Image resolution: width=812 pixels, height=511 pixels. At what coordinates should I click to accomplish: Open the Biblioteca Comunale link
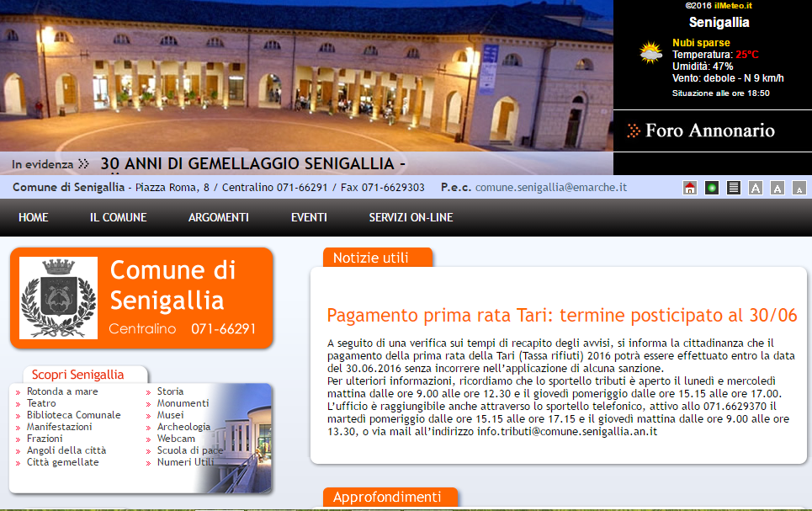pyautogui.click(x=73, y=415)
